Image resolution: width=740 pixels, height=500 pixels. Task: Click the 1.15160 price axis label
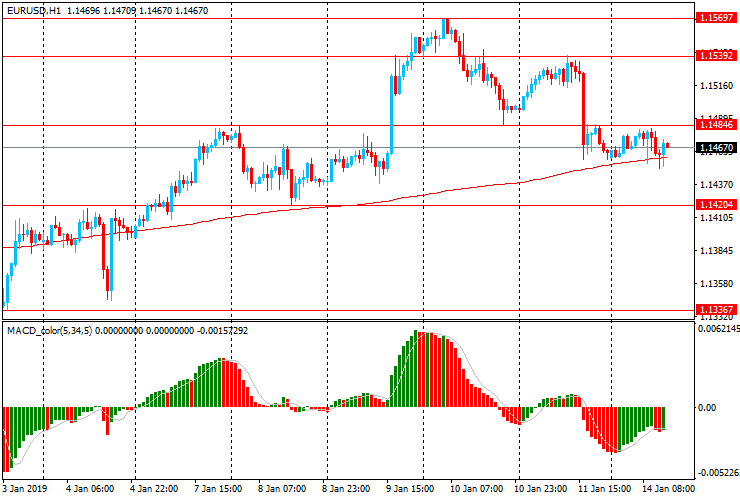click(x=713, y=86)
